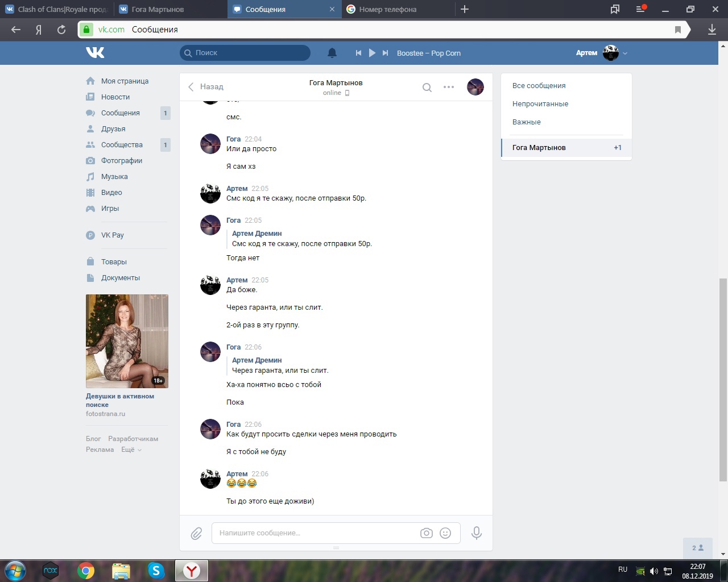This screenshot has height=582, width=728.
Task: Open the VK notifications bell
Action: point(332,53)
